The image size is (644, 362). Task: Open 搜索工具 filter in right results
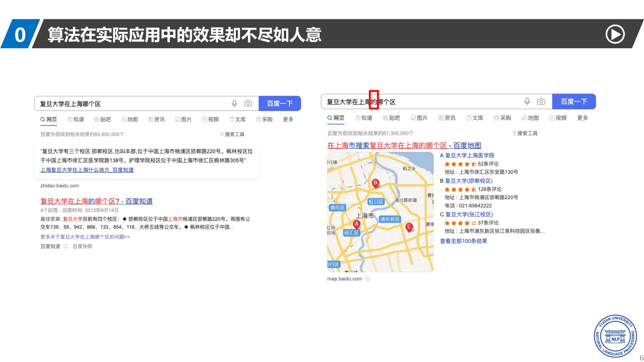[x=525, y=133]
